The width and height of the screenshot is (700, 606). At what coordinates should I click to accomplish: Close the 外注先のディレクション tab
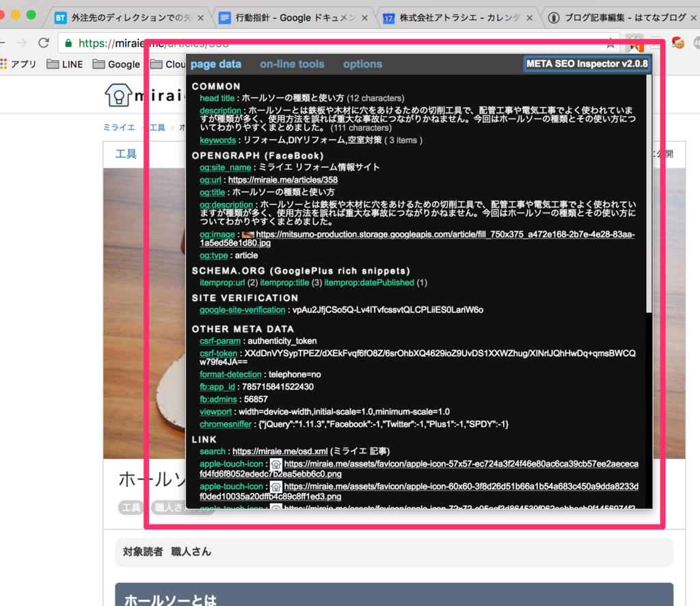pos(201,18)
